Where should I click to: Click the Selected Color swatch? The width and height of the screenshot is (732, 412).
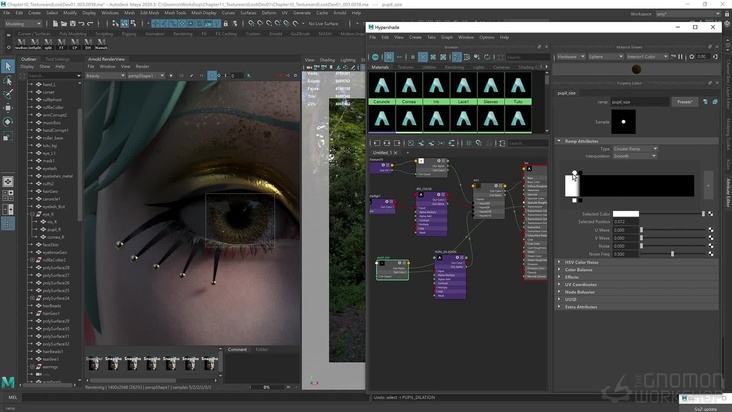[626, 213]
